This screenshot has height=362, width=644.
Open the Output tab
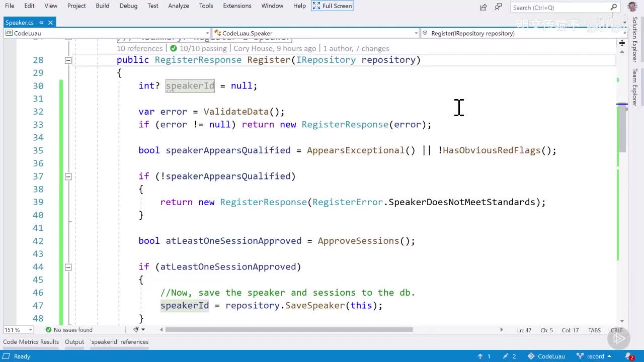[x=74, y=342]
